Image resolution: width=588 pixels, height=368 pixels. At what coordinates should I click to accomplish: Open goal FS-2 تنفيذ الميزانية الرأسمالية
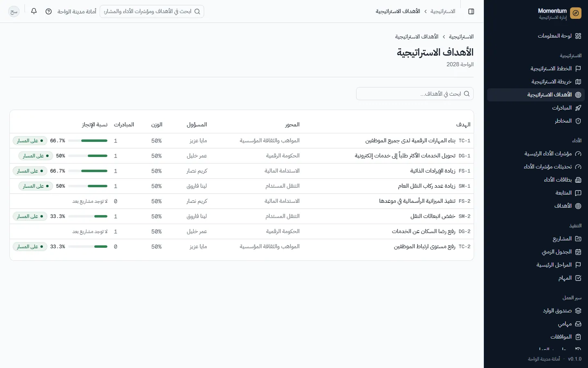[417, 201]
